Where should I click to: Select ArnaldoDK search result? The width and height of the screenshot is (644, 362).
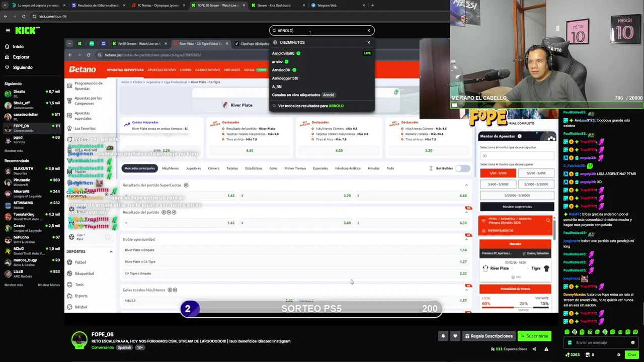point(322,70)
